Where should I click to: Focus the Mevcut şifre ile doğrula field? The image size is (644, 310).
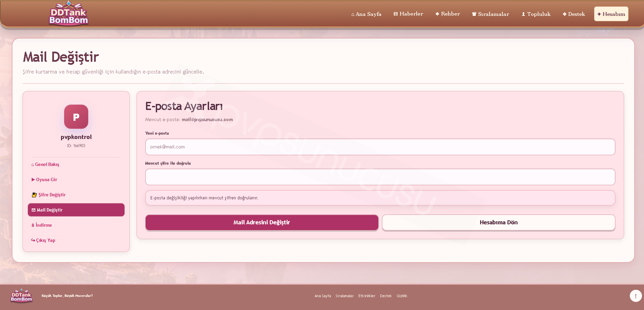380,177
